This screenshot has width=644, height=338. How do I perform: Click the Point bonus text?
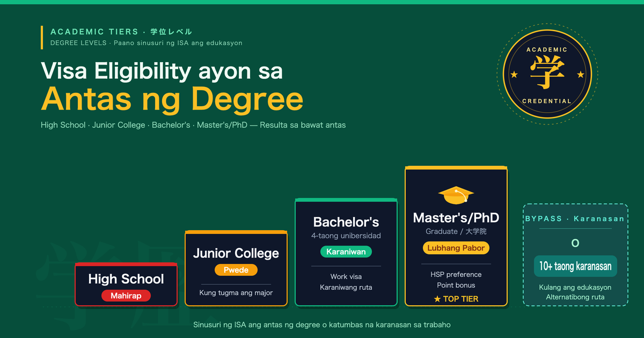point(456,285)
